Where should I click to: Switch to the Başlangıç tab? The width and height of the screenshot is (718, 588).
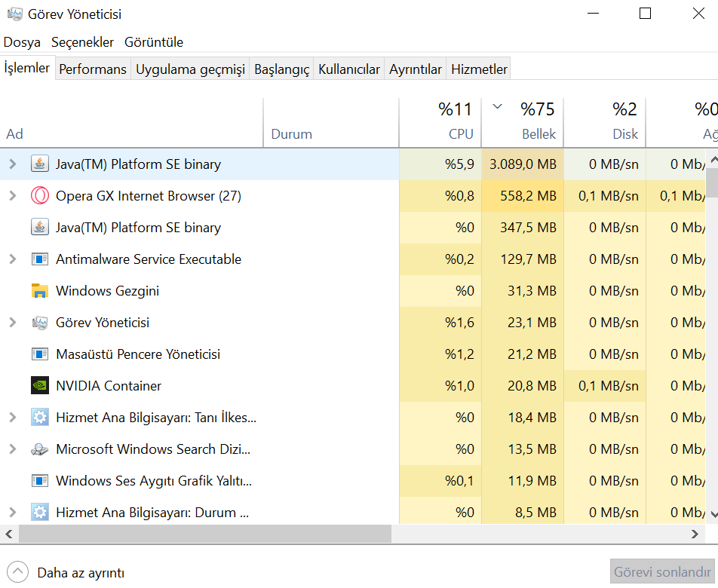click(x=281, y=69)
